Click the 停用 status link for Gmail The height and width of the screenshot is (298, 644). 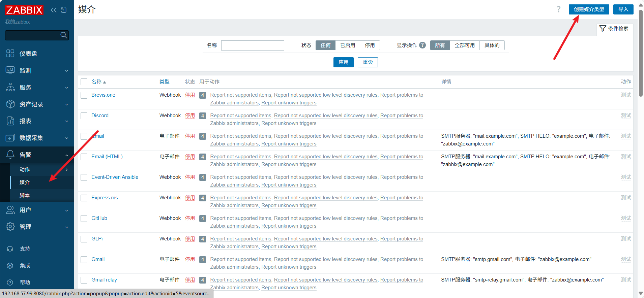pos(190,259)
